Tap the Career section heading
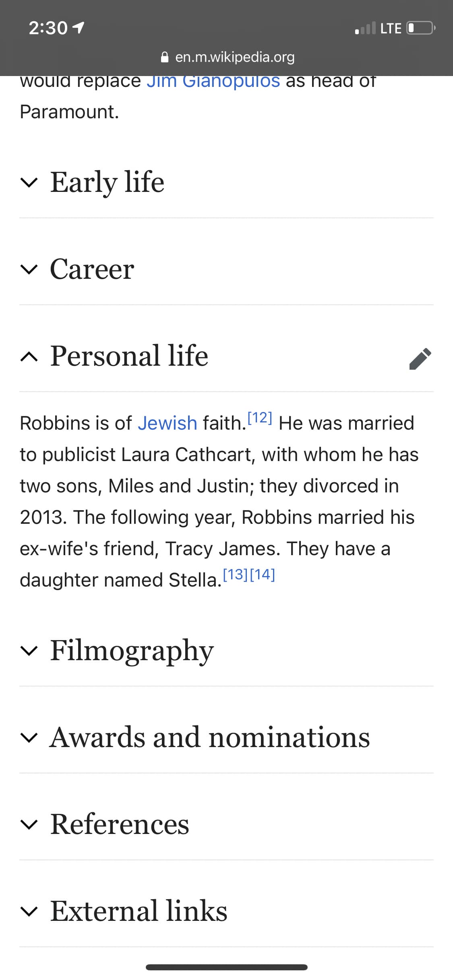 click(x=92, y=269)
